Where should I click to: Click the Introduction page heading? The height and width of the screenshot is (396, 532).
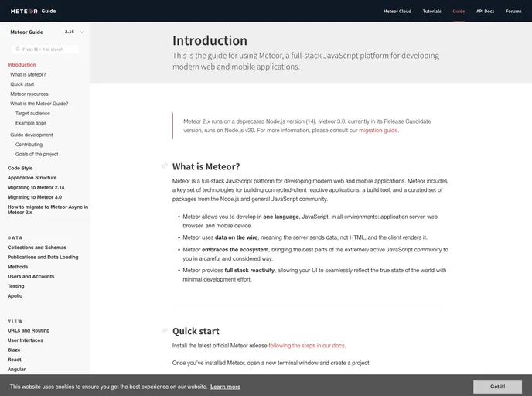tap(210, 40)
